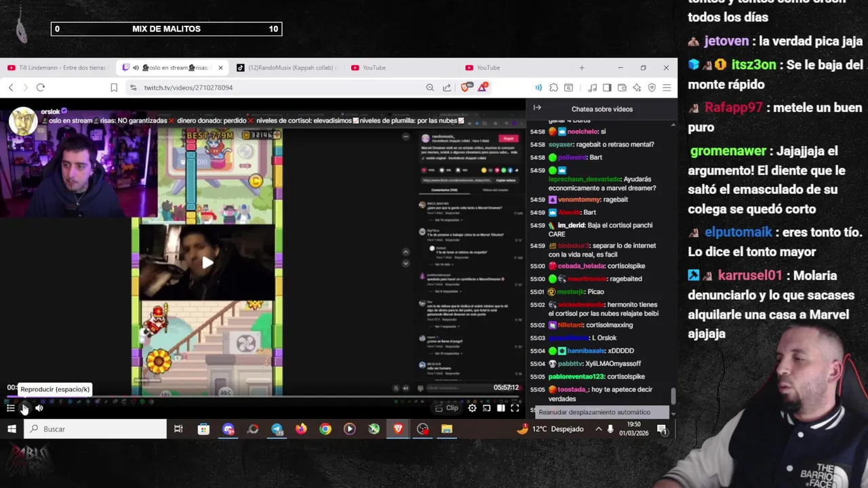Screen dimensions: 868x488
Task: Open File Explorer from the taskbar
Action: (447, 429)
